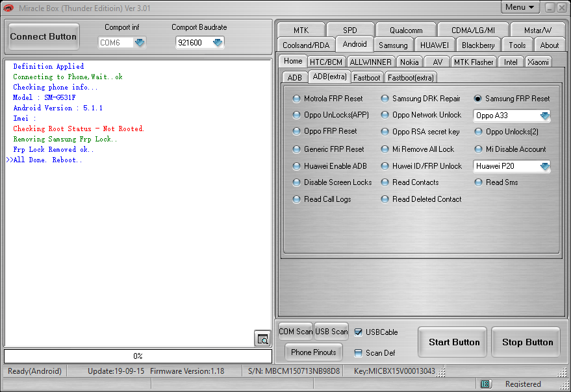571x392 pixels.
Task: Open the About tab
Action: (549, 45)
